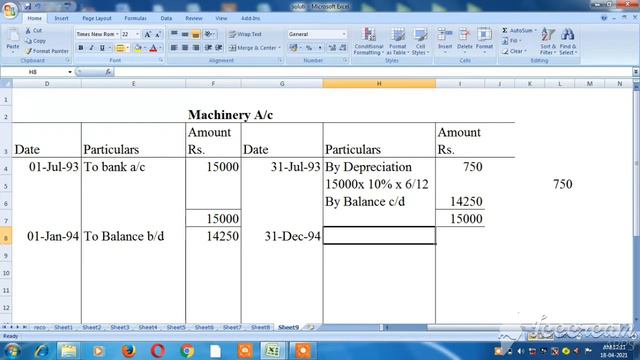
Task: Click Excel icon in taskbar
Action: pyautogui.click(x=273, y=351)
